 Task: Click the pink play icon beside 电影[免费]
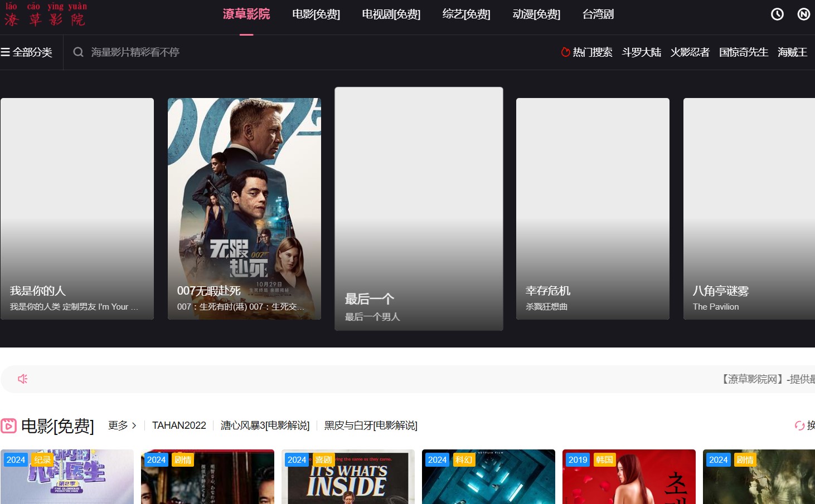[8, 426]
